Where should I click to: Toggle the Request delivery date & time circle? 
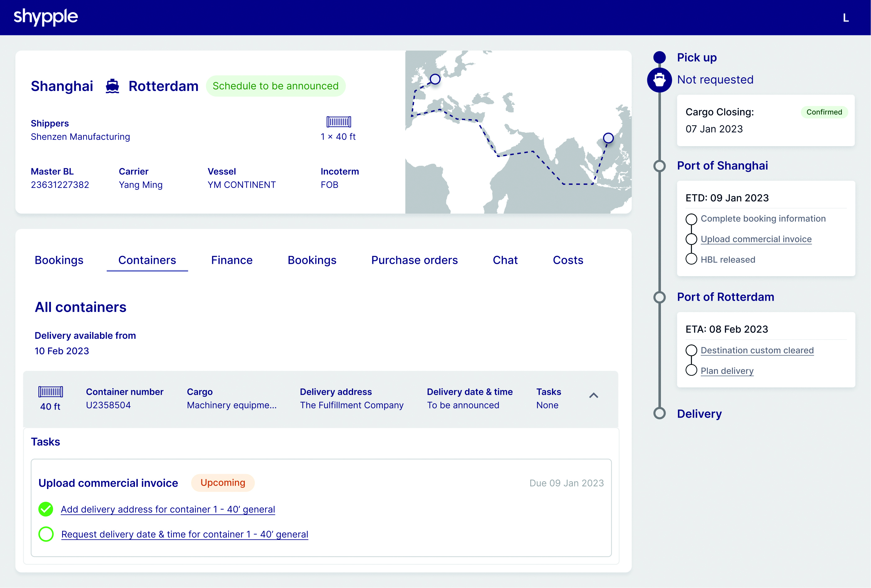[x=46, y=534]
